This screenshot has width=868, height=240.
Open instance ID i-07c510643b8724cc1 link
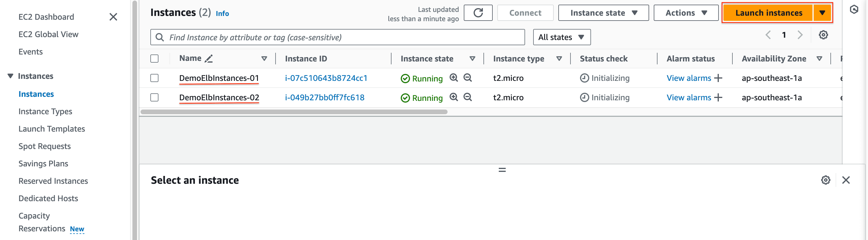pos(326,78)
